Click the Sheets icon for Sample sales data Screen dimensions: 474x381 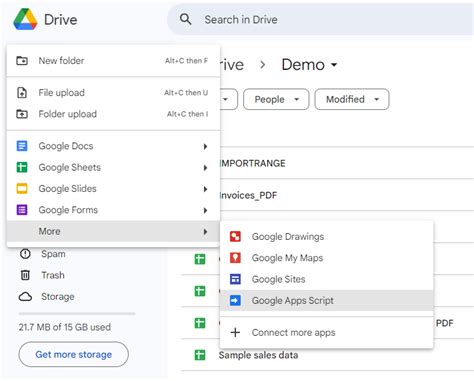200,355
